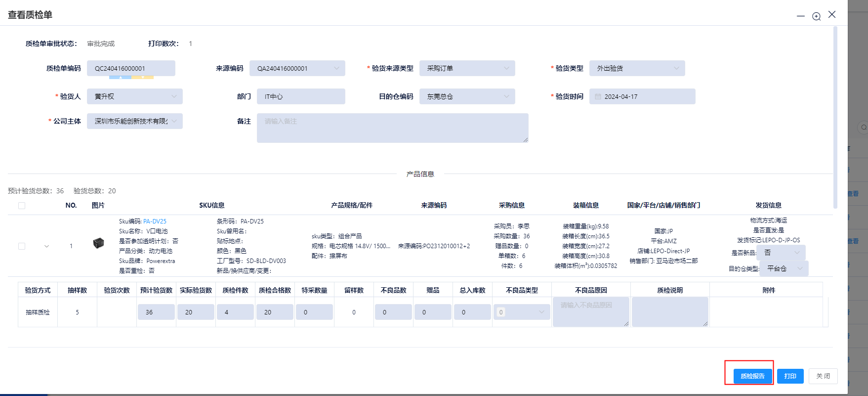Click the 验货时间 date field 2024-04-17
868x396 pixels.
(x=642, y=96)
